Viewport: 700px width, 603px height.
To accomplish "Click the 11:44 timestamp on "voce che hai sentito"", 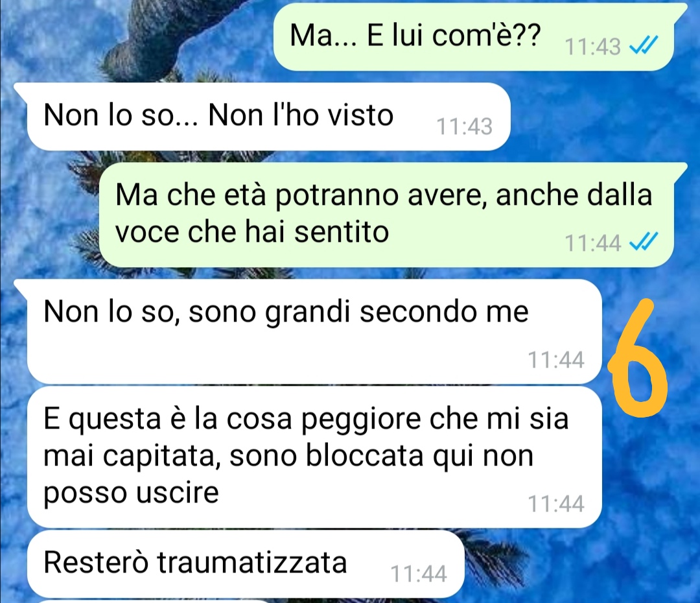I will point(593,243).
